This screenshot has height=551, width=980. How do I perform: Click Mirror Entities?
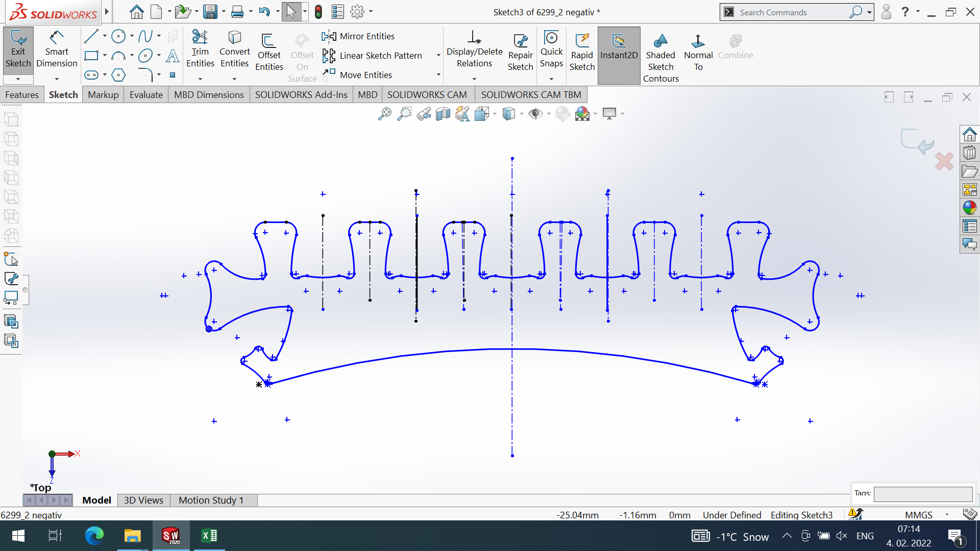point(358,36)
